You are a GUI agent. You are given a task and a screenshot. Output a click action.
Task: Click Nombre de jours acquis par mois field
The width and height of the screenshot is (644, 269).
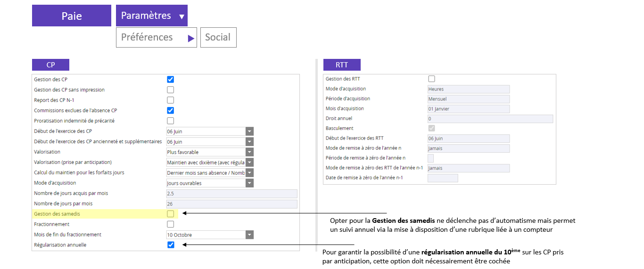click(231, 194)
